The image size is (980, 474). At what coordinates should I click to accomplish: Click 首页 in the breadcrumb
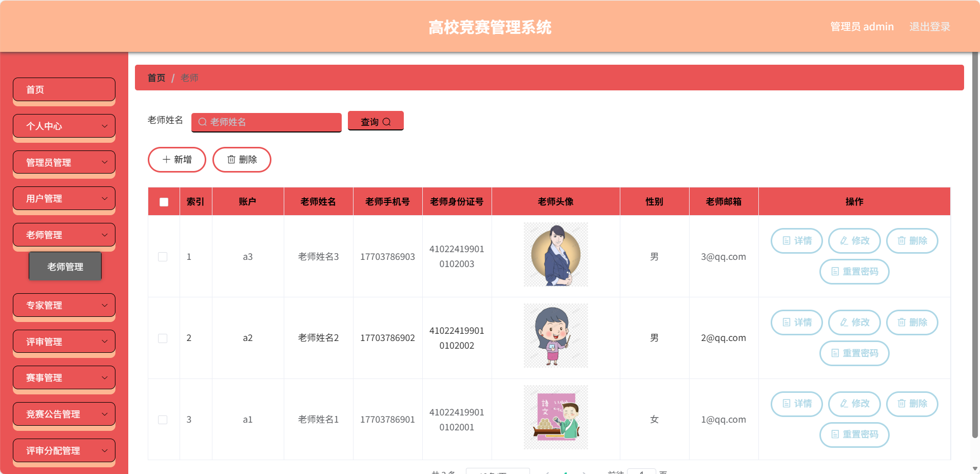point(156,78)
